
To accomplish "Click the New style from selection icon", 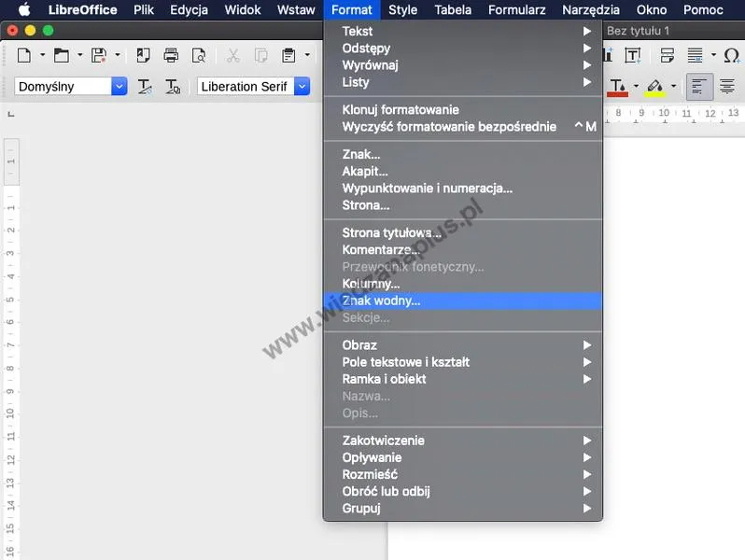I will (x=173, y=87).
